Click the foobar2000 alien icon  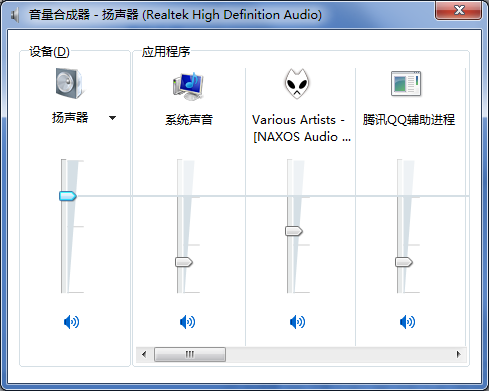[297, 84]
